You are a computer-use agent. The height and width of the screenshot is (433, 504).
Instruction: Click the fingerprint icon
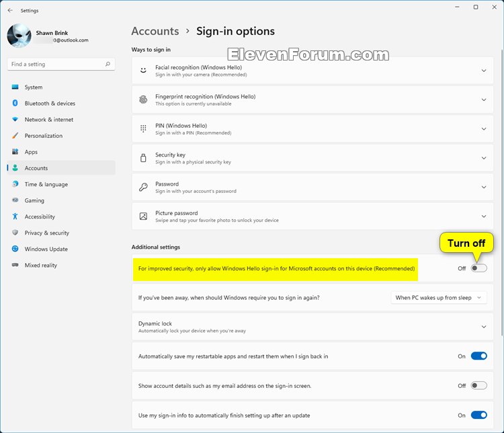click(143, 100)
